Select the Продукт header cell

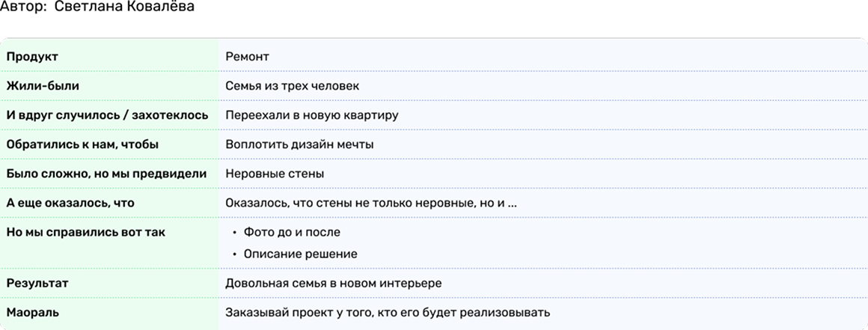[x=32, y=57]
